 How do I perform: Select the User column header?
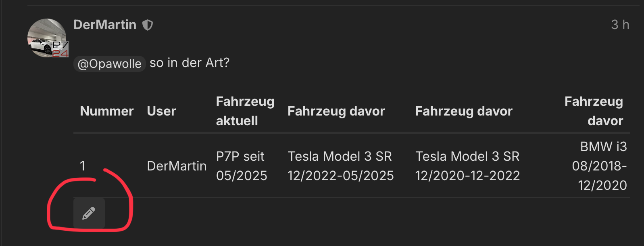(161, 111)
